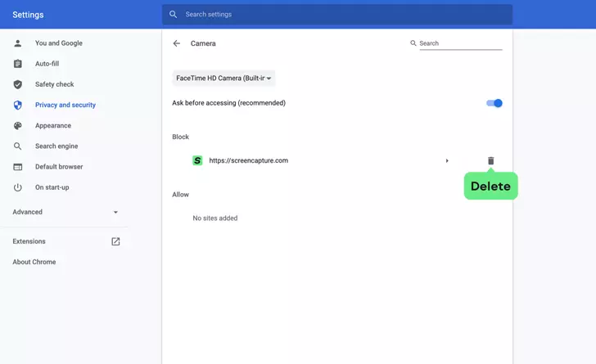Click Ask before accessing (recommended) label
The height and width of the screenshot is (364, 596).
point(229,103)
